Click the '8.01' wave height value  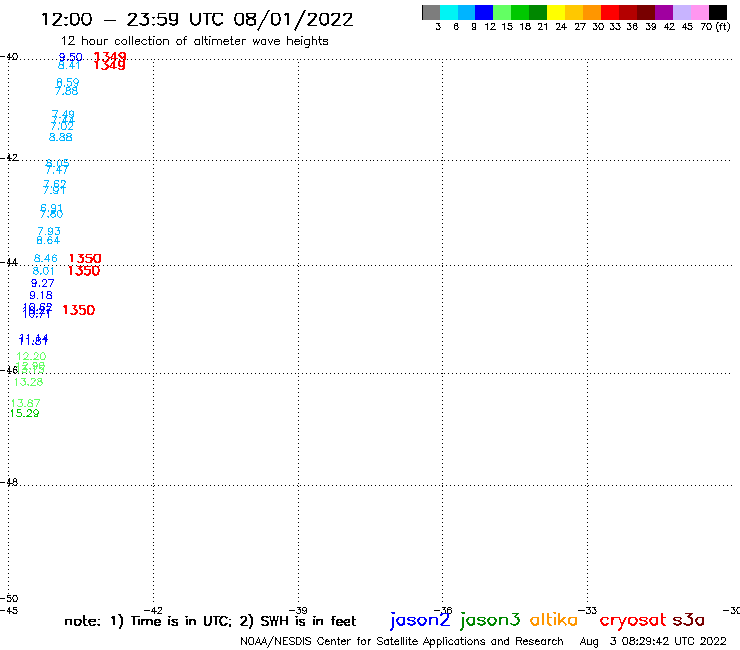pyautogui.click(x=43, y=271)
